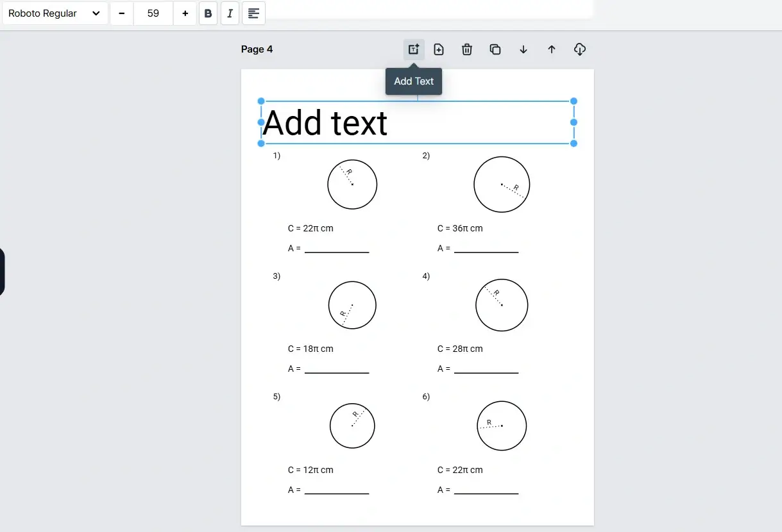Click the circle diagram for problem 5
Viewport: 782px width, 532px height.
pyautogui.click(x=352, y=426)
